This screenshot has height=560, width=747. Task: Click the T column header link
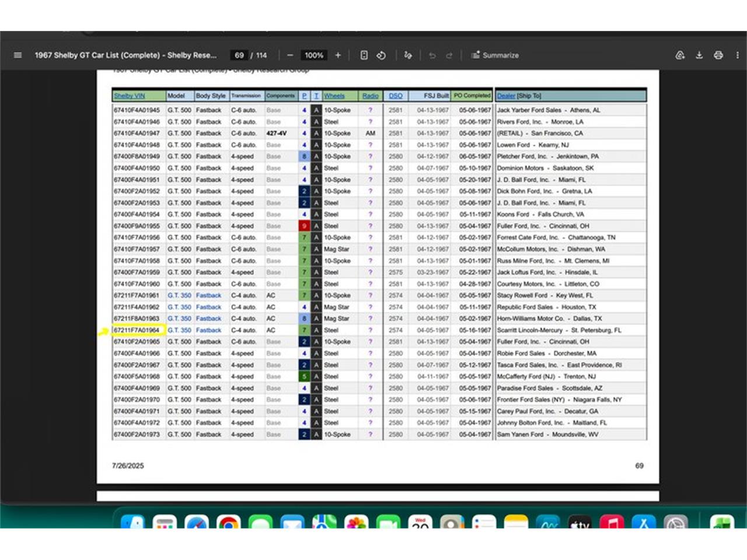point(316,96)
